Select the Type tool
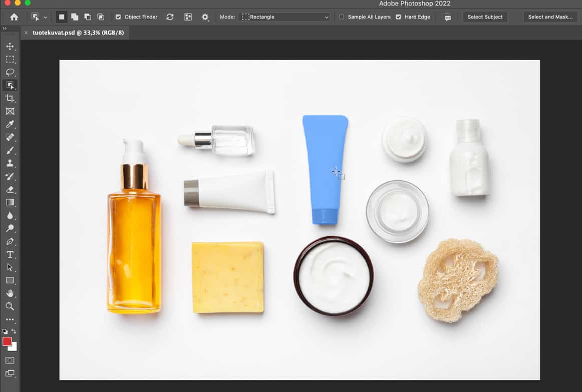 [10, 254]
